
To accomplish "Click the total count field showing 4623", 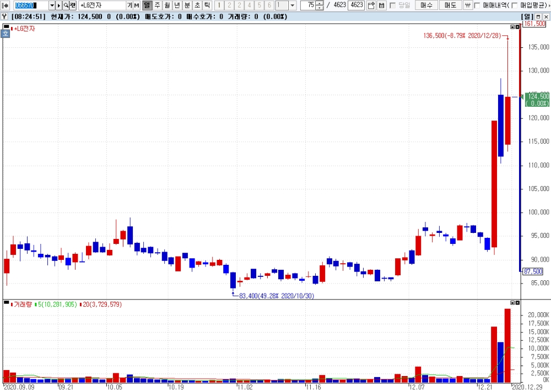I will [x=356, y=6].
